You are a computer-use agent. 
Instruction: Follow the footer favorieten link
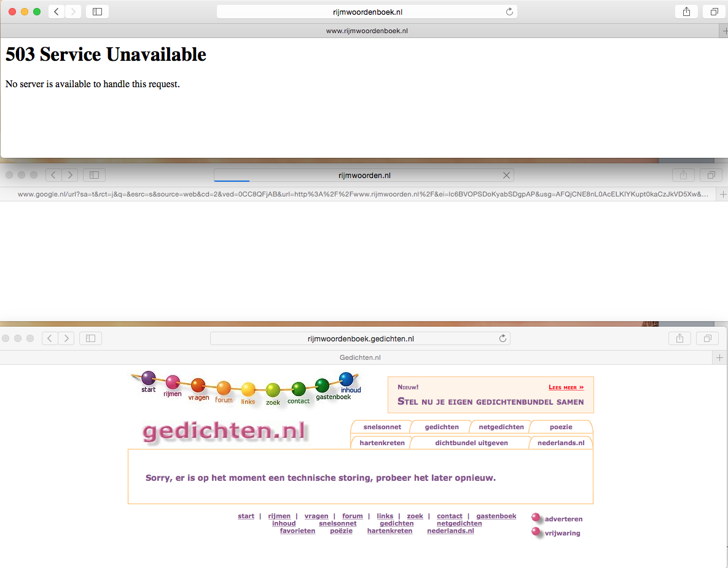coord(297,531)
